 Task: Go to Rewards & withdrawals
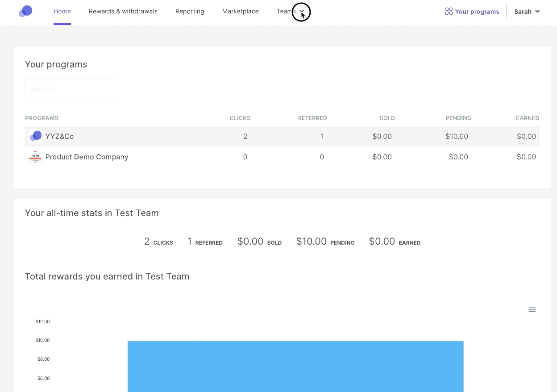pos(123,12)
